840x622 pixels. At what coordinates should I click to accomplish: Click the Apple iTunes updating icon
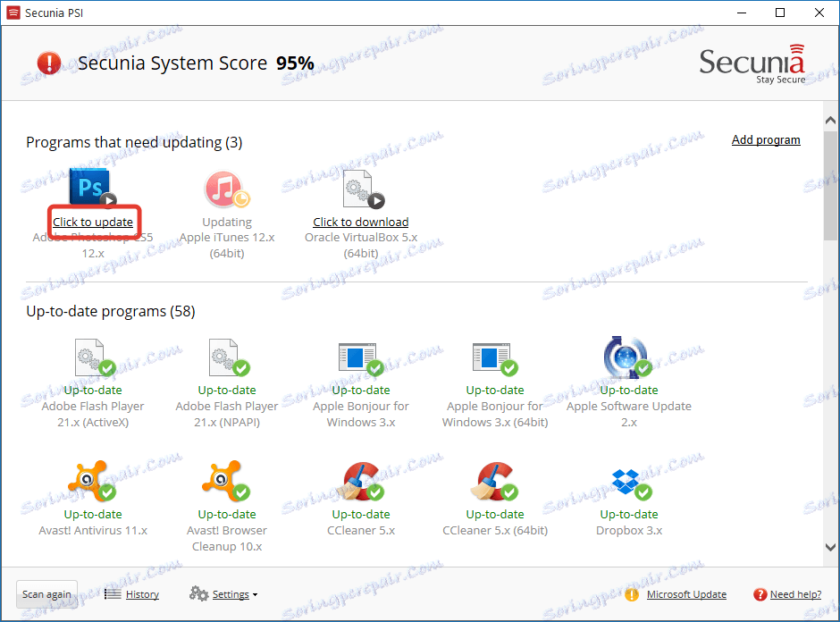tap(227, 189)
